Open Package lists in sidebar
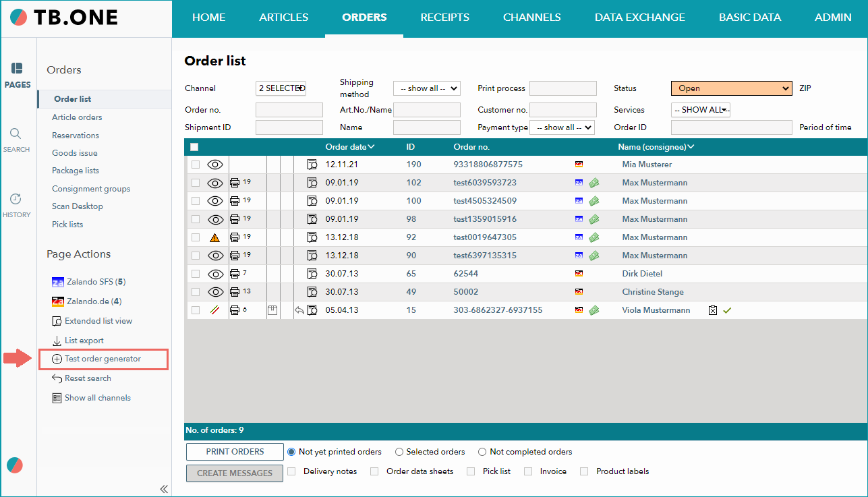 coord(76,171)
